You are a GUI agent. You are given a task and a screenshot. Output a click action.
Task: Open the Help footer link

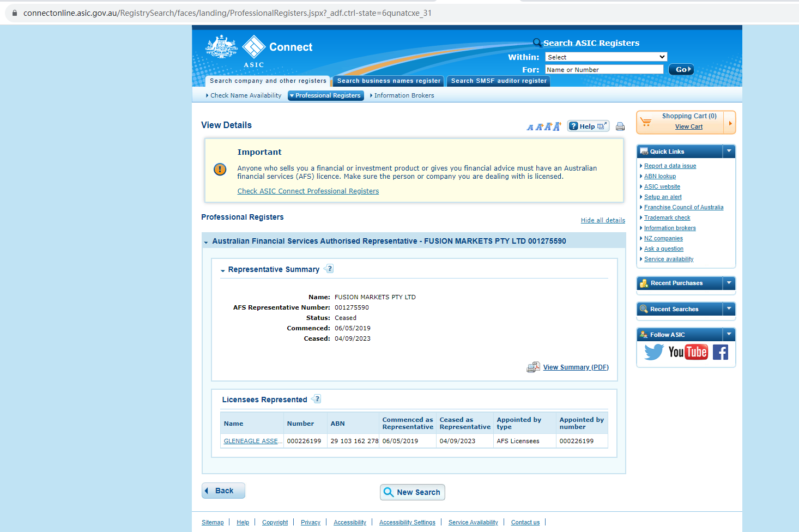point(243,522)
